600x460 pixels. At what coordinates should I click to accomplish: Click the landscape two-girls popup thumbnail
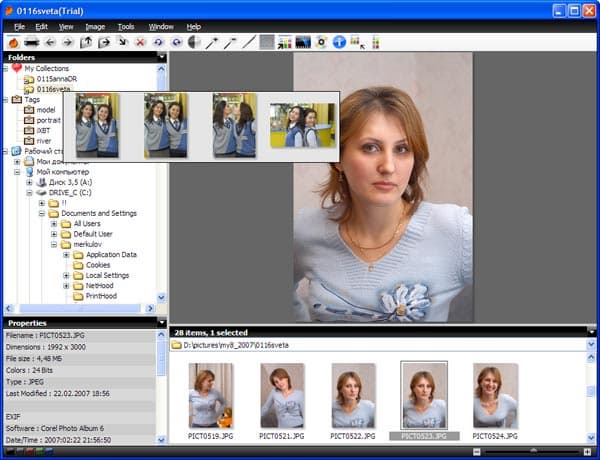302,125
